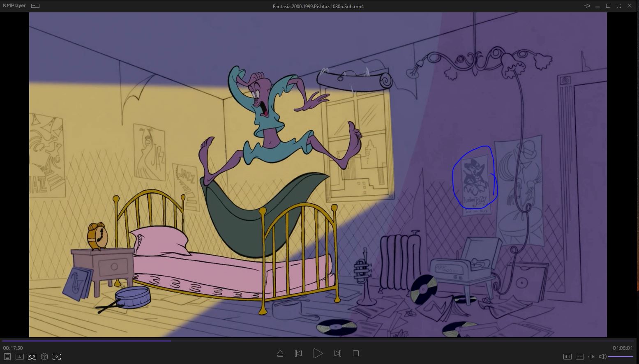The height and width of the screenshot is (364, 639).
Task: Click the download video icon
Action: (x=19, y=357)
